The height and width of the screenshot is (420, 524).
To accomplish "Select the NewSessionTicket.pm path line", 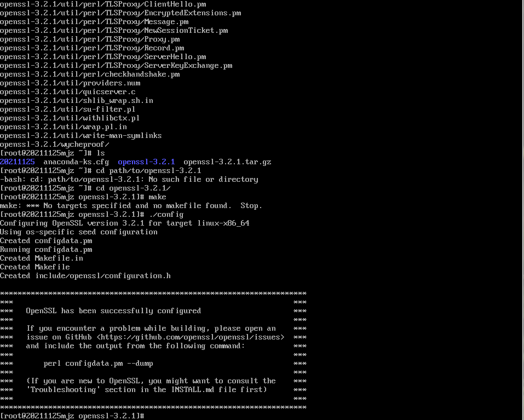I will [114, 31].
